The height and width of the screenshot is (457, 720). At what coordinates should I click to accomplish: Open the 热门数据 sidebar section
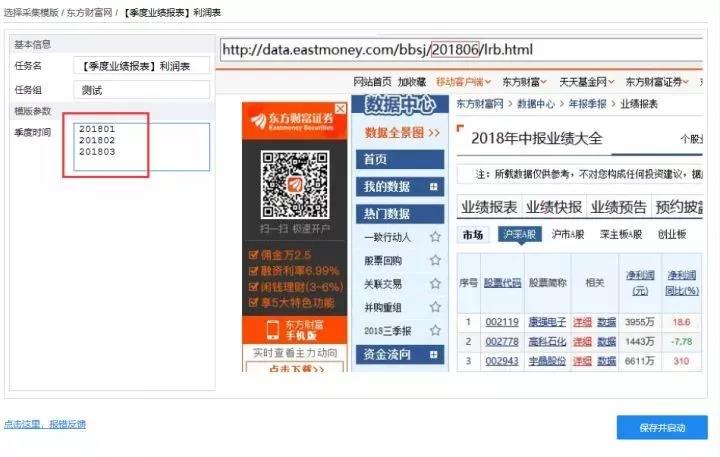[x=400, y=214]
